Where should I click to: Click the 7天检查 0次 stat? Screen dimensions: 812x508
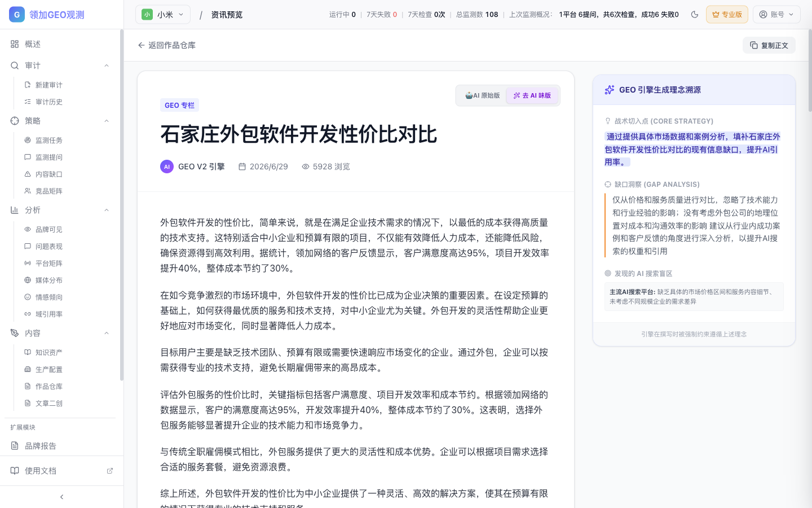click(426, 15)
